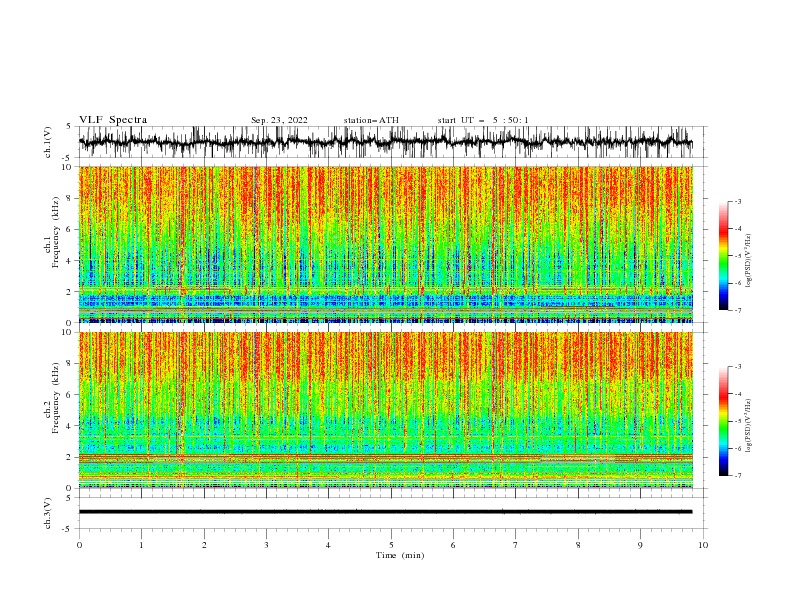
Task: Click the -3 tick on ch.2 colorbar
Action: tap(737, 367)
